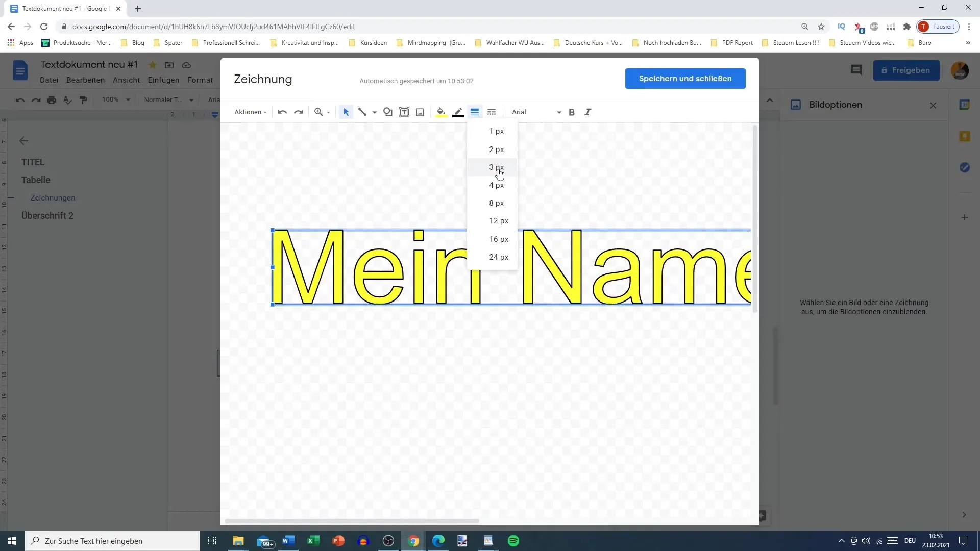Click the border color tool icon
Screen dimensions: 980x551
point(458,112)
